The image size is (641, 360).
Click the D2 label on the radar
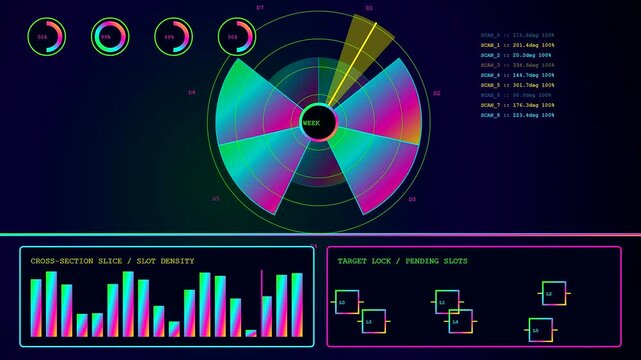coord(437,94)
